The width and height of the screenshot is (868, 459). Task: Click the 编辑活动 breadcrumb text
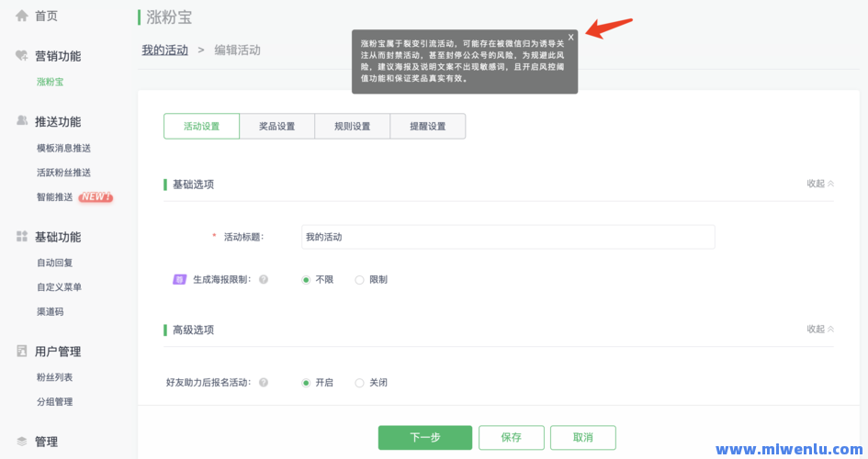click(x=238, y=50)
